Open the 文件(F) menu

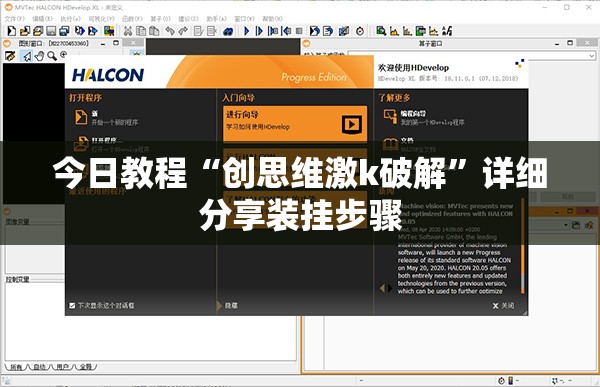[x=15, y=18]
